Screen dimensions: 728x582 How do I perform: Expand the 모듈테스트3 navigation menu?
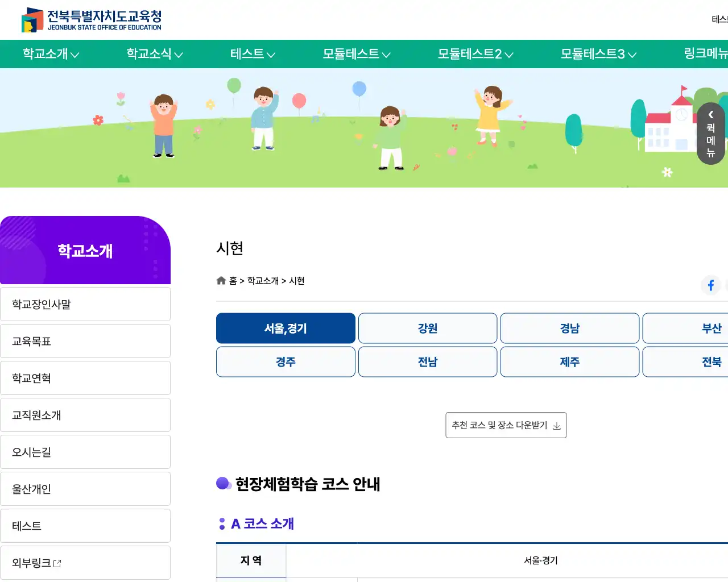click(x=598, y=54)
